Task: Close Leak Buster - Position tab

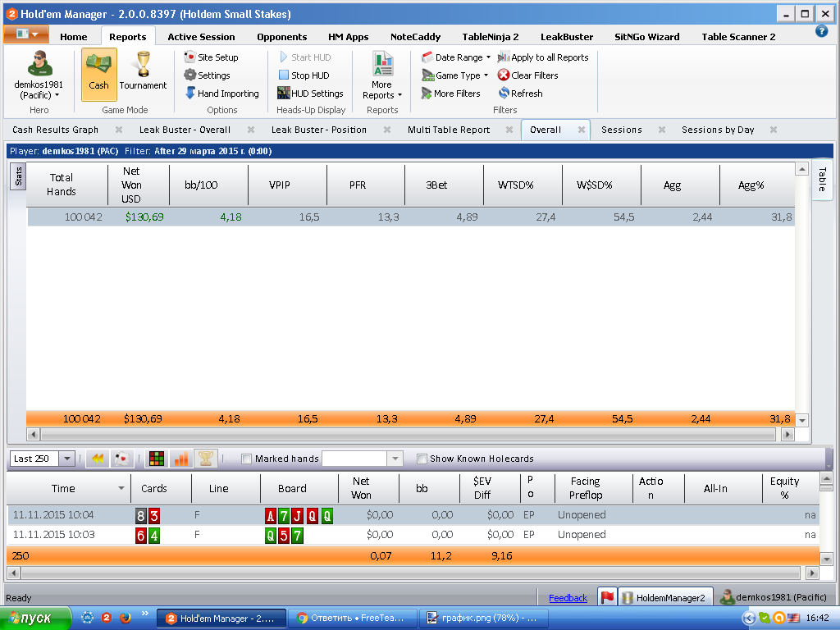Action: 387,130
